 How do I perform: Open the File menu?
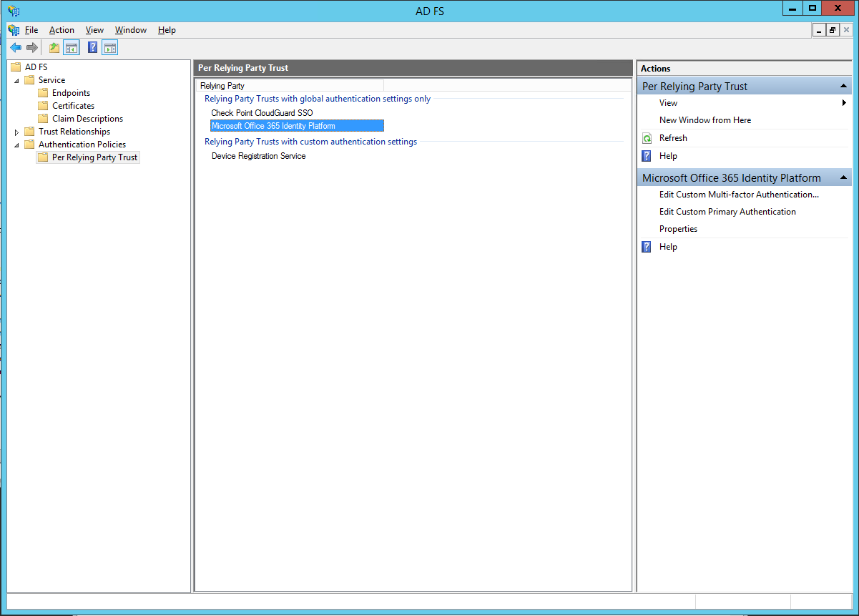(x=31, y=30)
